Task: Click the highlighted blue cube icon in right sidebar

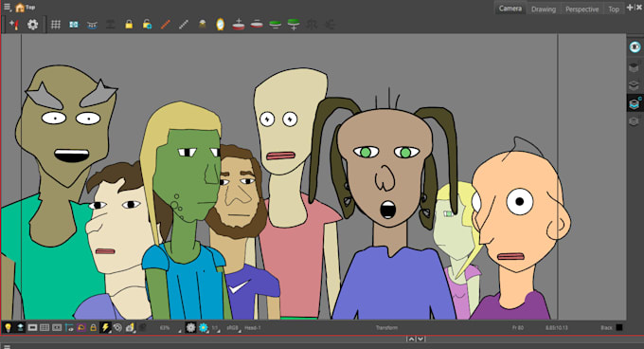Action: pyautogui.click(x=635, y=103)
